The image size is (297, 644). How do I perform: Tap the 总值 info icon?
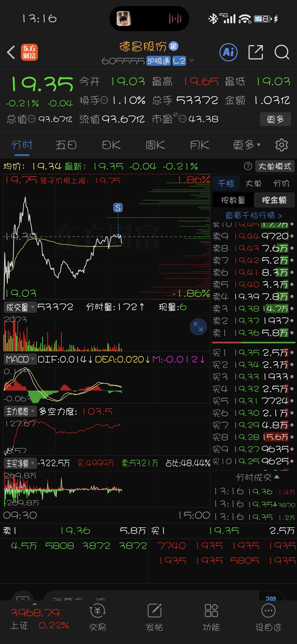pyautogui.click(x=32, y=119)
